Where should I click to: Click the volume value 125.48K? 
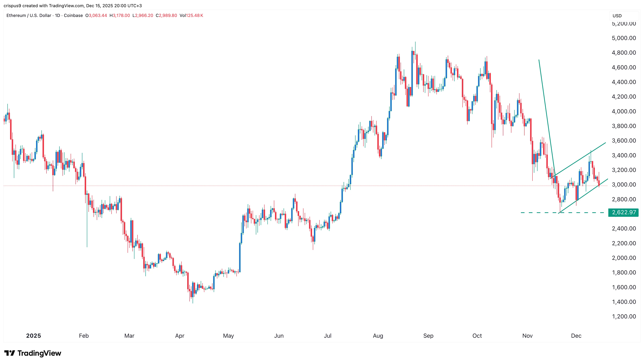[194, 15]
